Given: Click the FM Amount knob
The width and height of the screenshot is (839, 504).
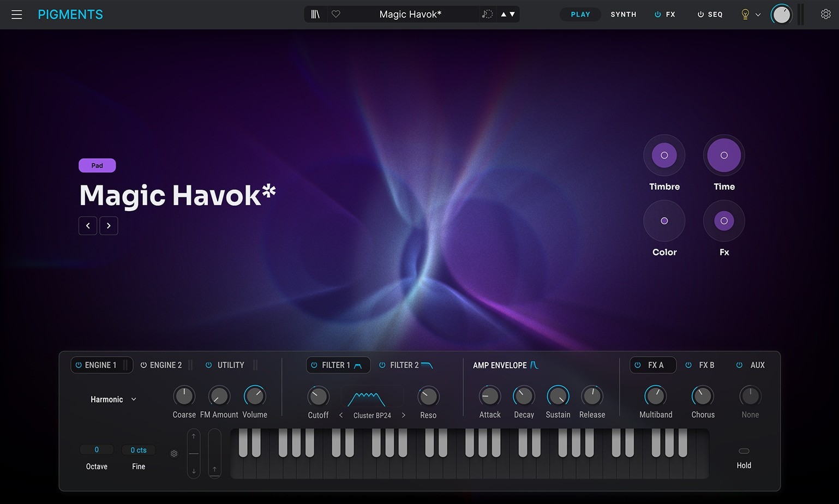Looking at the screenshot, I should click(x=219, y=396).
